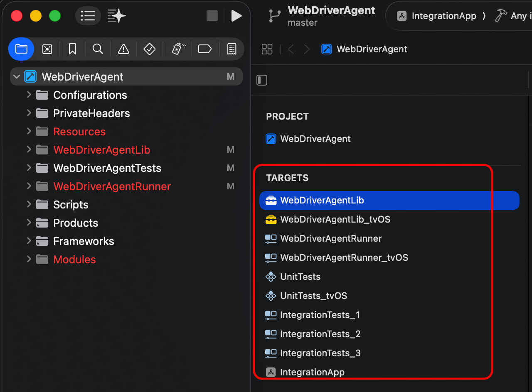Open the breakpoint navigator icon
The height and width of the screenshot is (392, 532).
(x=205, y=49)
